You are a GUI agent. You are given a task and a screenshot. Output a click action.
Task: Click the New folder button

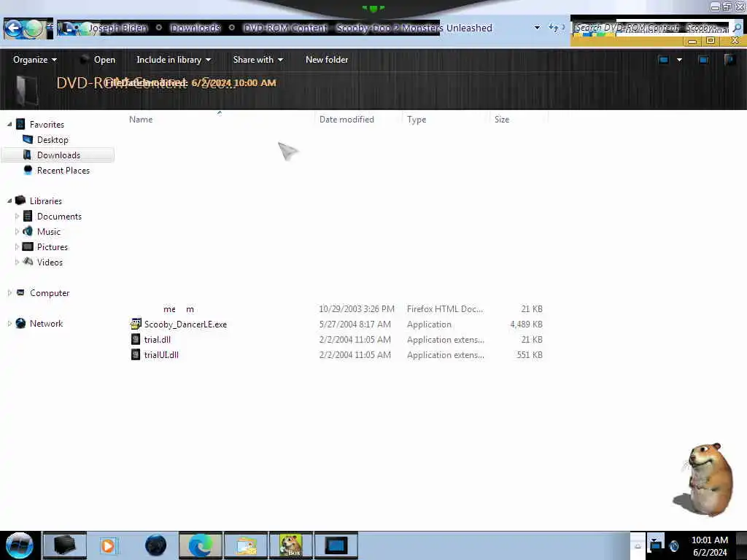[327, 60]
